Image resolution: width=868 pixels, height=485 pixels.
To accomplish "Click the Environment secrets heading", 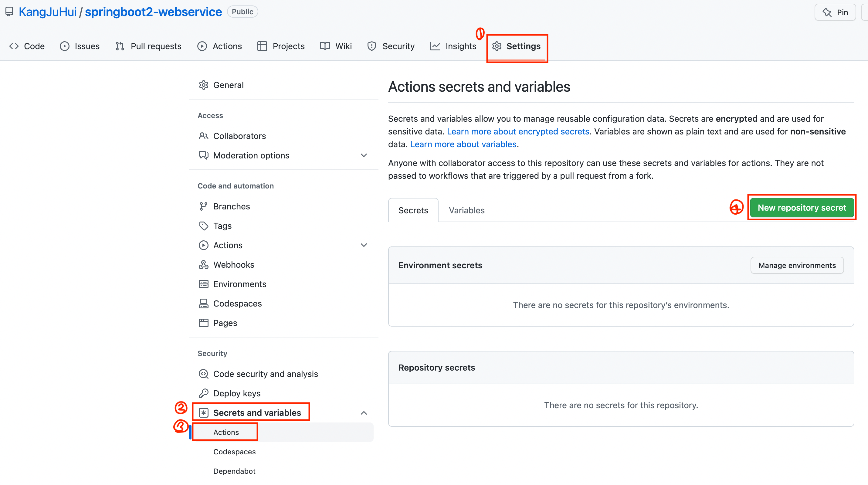I will (440, 266).
